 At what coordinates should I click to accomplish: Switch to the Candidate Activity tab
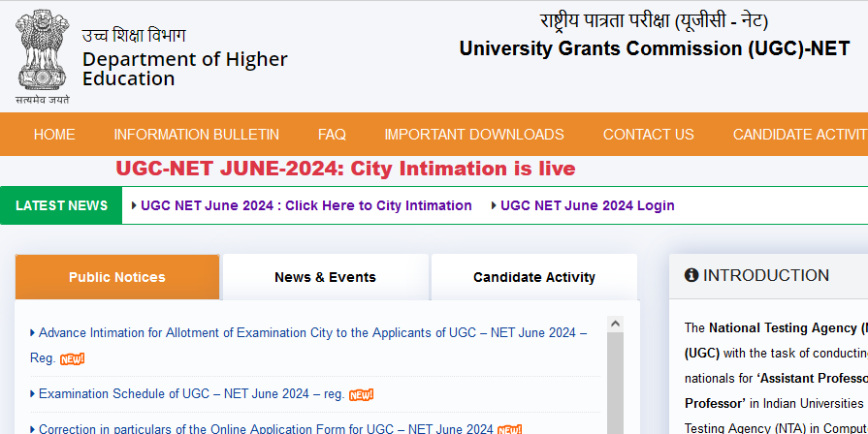[534, 277]
